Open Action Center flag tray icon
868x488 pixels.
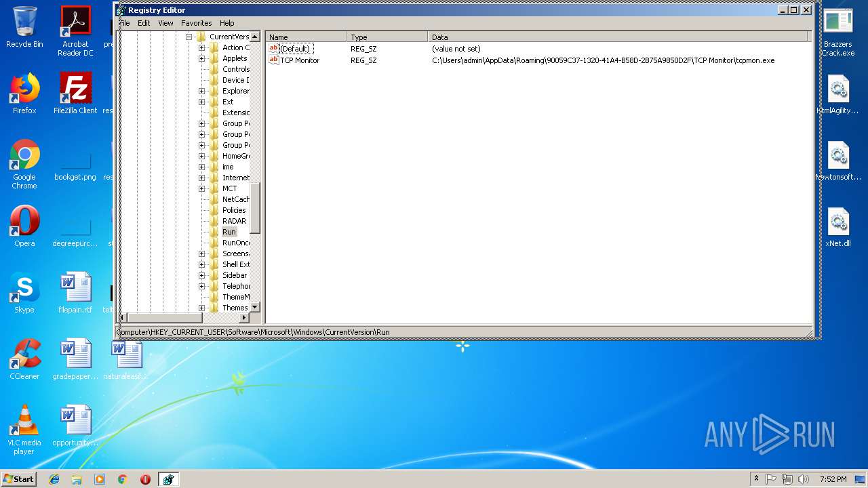pos(771,479)
